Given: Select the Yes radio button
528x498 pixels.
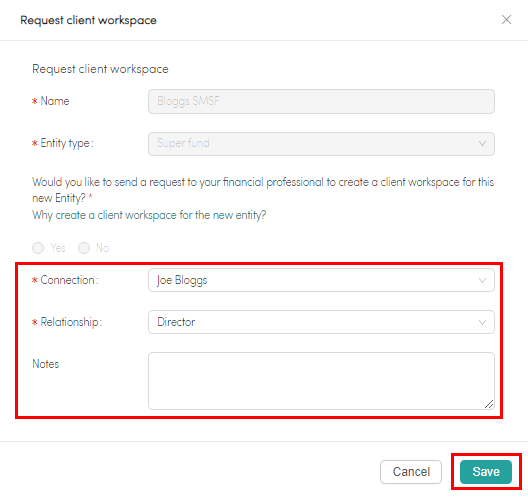Looking at the screenshot, I should (38, 248).
